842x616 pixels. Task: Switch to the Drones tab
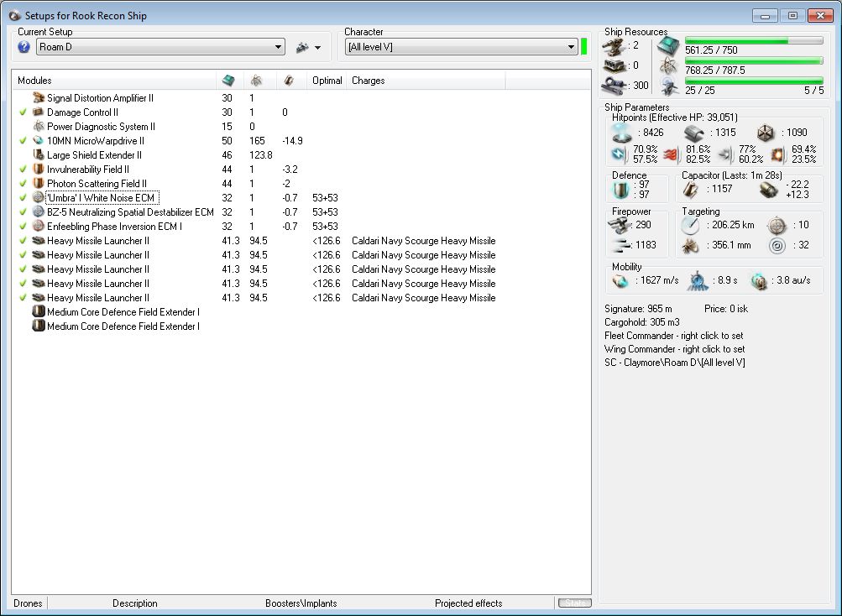click(x=28, y=603)
